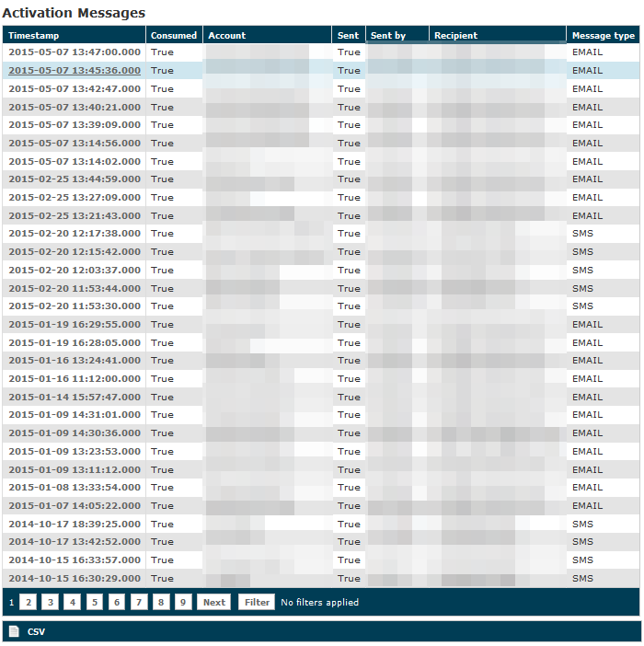Jump to page 9
Image resolution: width=644 pixels, height=646 pixels.
pyautogui.click(x=183, y=603)
